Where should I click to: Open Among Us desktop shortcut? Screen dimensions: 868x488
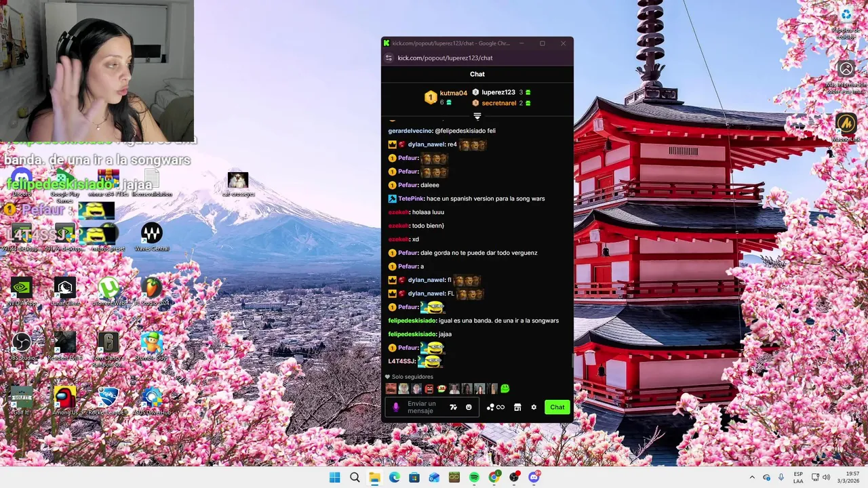65,401
